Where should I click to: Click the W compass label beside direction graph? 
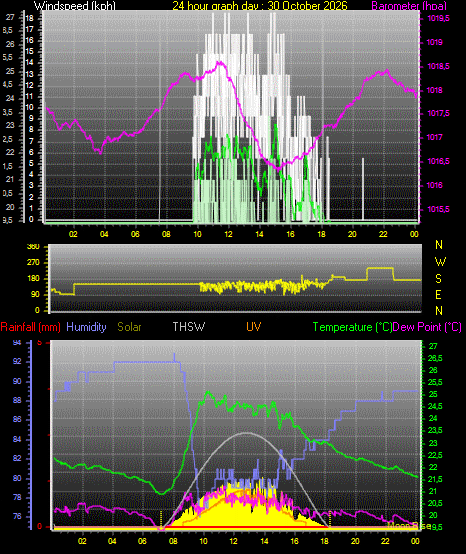click(440, 262)
